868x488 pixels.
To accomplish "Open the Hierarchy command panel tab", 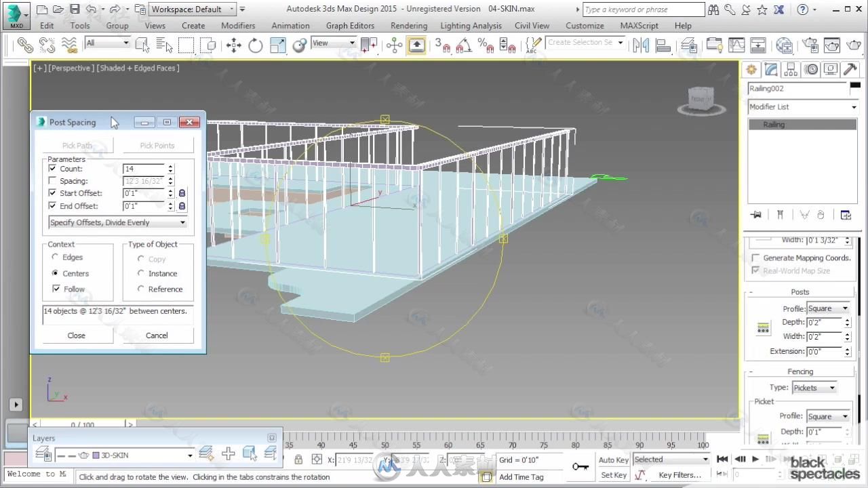I will pos(791,70).
